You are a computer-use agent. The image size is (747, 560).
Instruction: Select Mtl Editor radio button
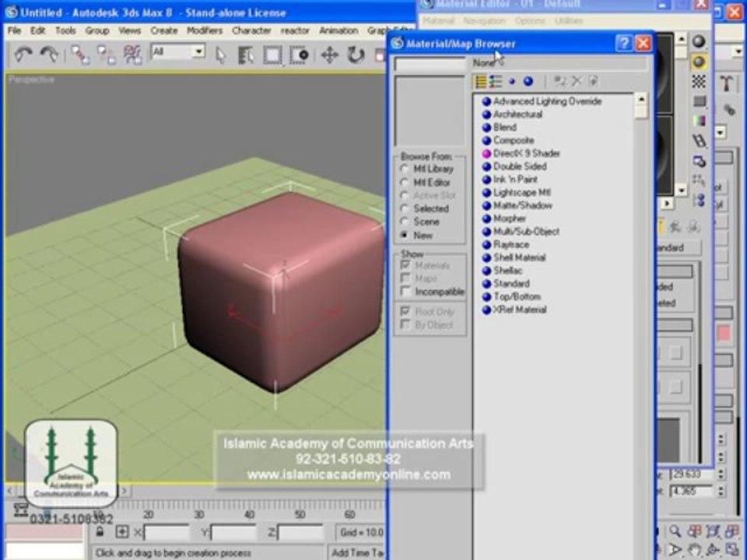405,182
